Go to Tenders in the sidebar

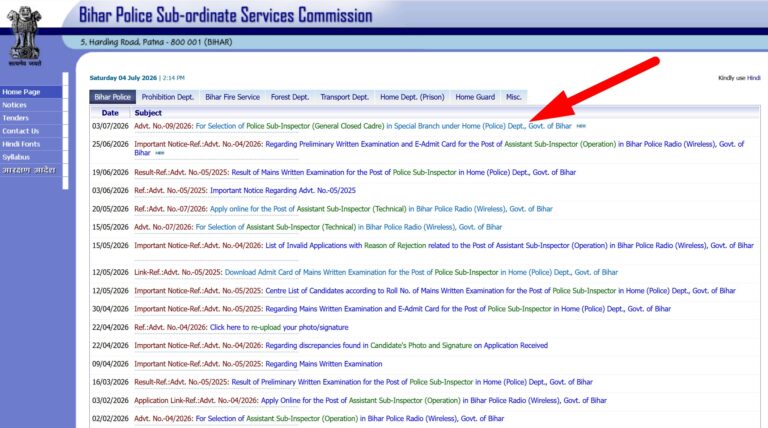31,118
